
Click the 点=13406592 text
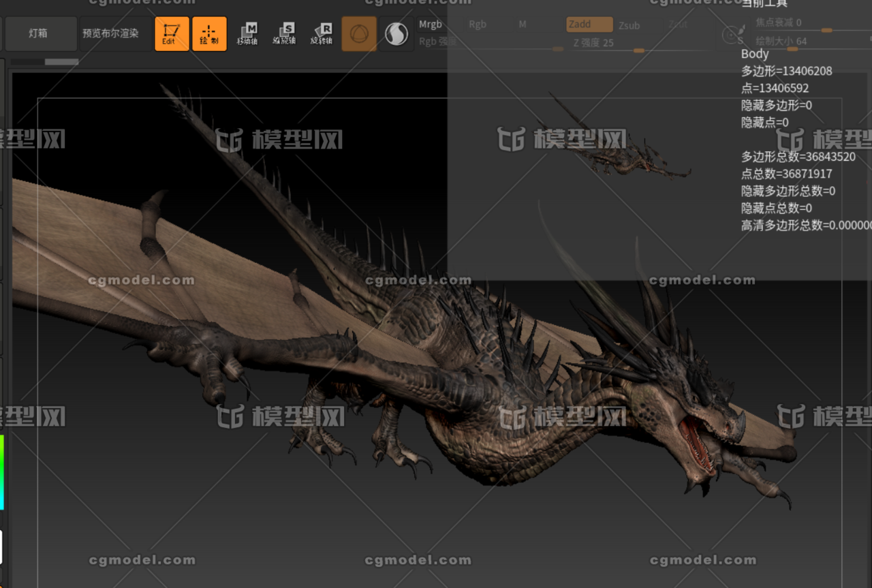(775, 88)
